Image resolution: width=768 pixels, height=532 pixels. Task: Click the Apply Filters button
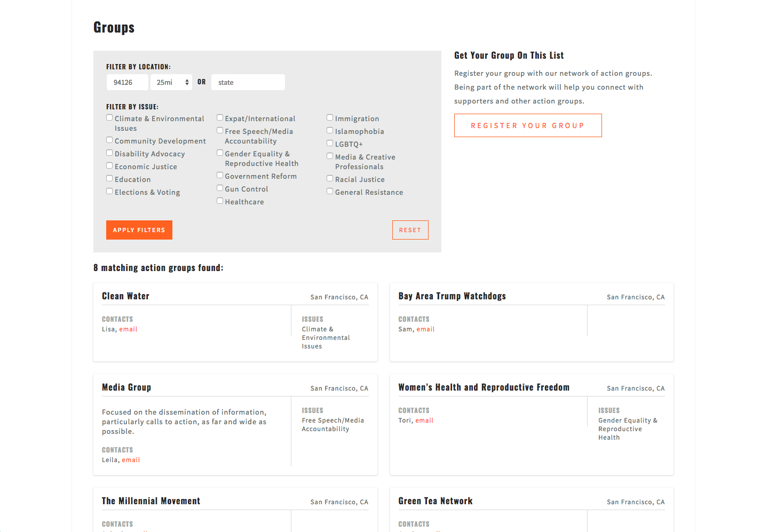pos(139,230)
